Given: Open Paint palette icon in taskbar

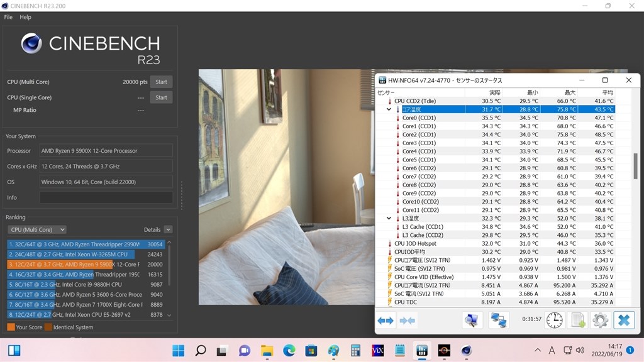Looking at the screenshot, I should [x=333, y=351].
